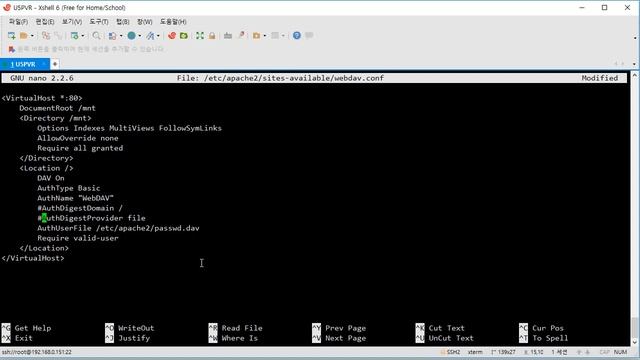Click the highlight pen toolbar icon
640x360 pixels.
(x=242, y=36)
